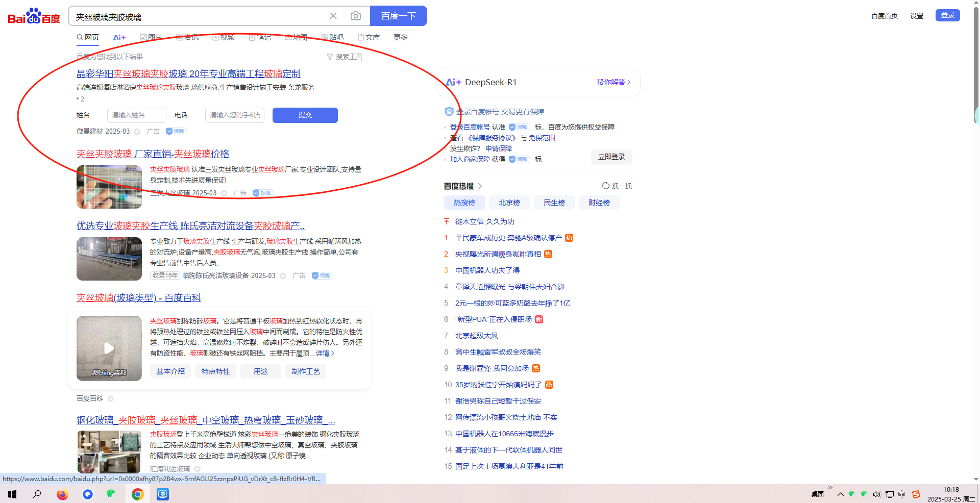Viewport: 980px width, 503px height.
Task: Click the Baidu logo
Action: (x=34, y=16)
